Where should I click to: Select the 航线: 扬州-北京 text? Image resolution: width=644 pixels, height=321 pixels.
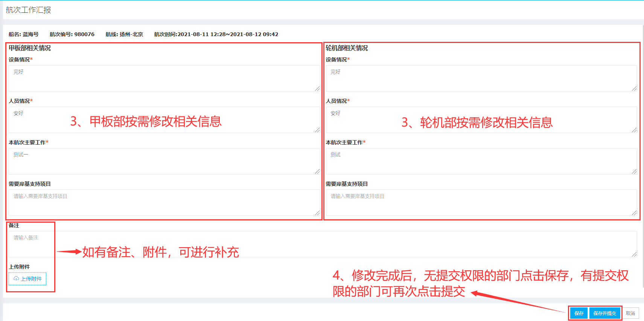[124, 34]
